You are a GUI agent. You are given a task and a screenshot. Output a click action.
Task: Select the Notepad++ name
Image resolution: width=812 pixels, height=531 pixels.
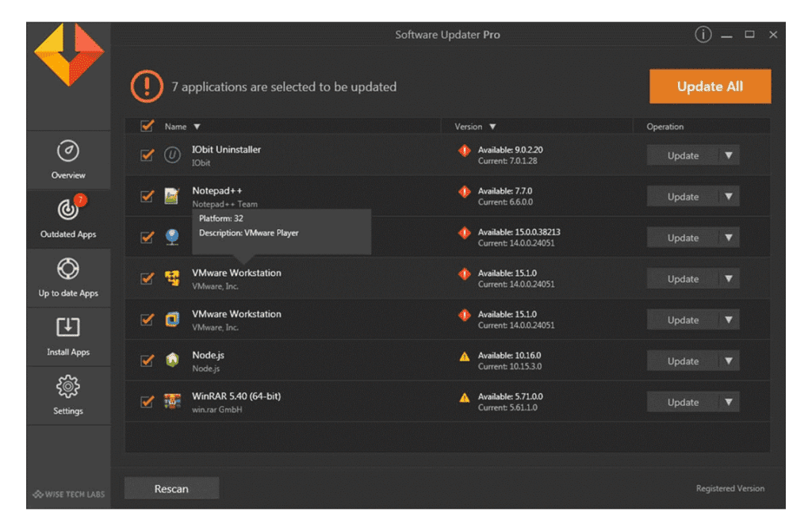(217, 190)
